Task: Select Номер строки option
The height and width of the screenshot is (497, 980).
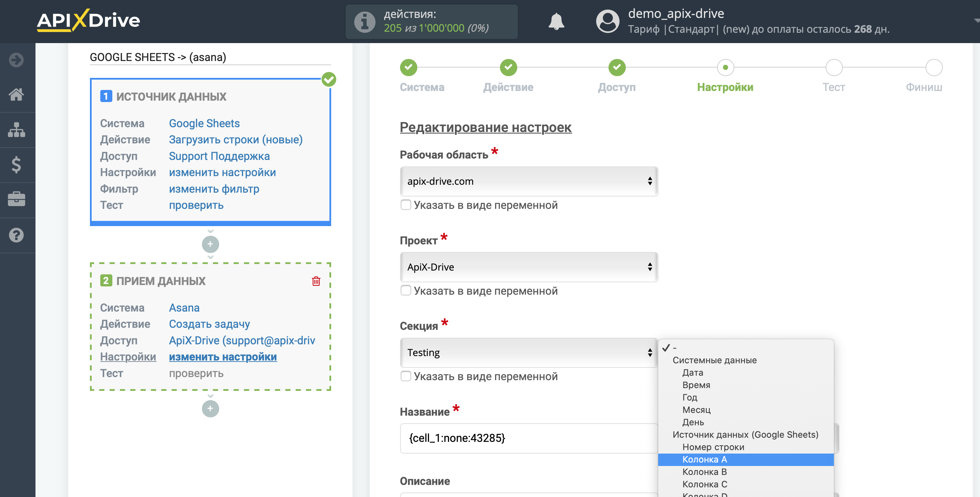Action: pyautogui.click(x=746, y=447)
